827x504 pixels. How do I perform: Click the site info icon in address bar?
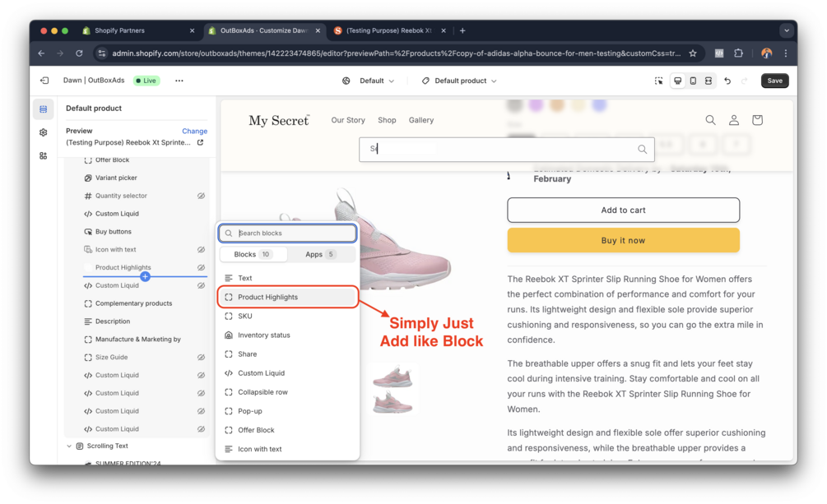pos(102,53)
